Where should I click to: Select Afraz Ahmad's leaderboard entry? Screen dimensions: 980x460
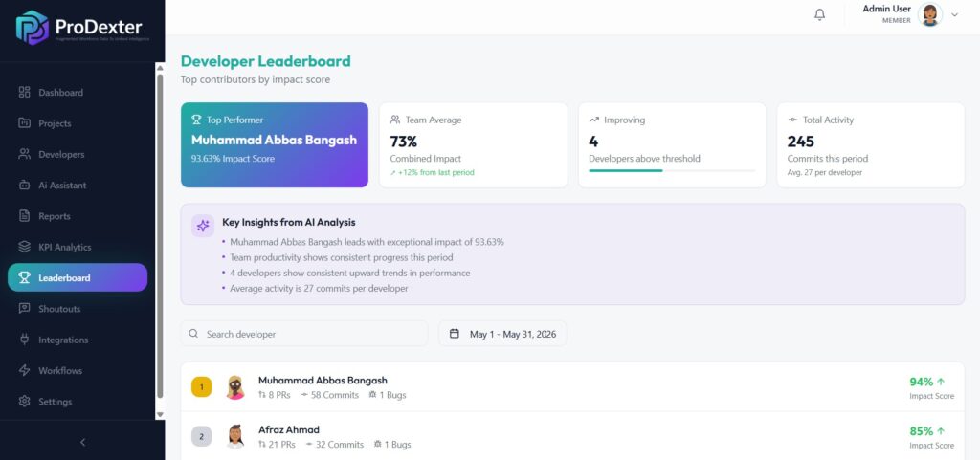pos(572,436)
